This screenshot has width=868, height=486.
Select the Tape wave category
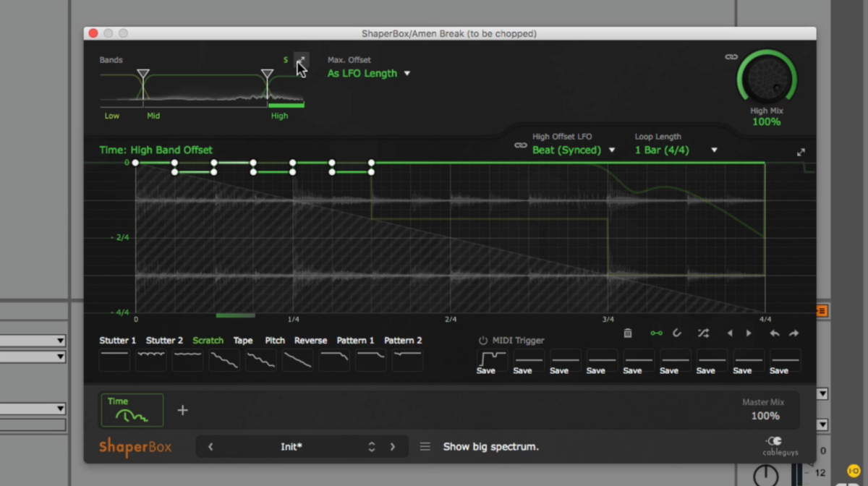243,341
